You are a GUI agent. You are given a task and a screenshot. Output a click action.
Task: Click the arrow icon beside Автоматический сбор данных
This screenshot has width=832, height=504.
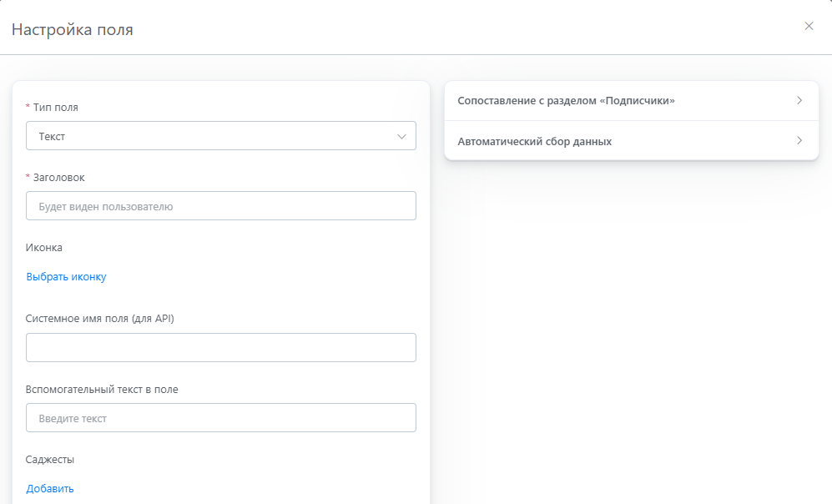click(x=799, y=141)
